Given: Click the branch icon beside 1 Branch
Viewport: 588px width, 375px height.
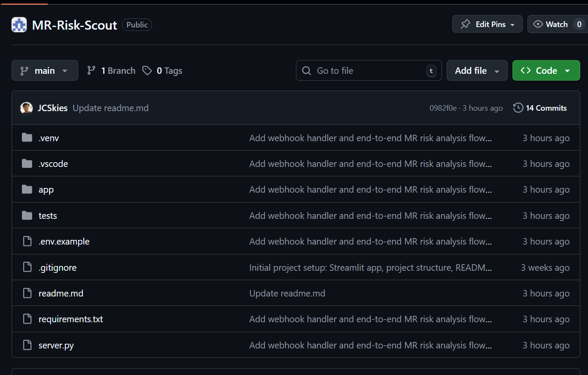Looking at the screenshot, I should coord(91,71).
